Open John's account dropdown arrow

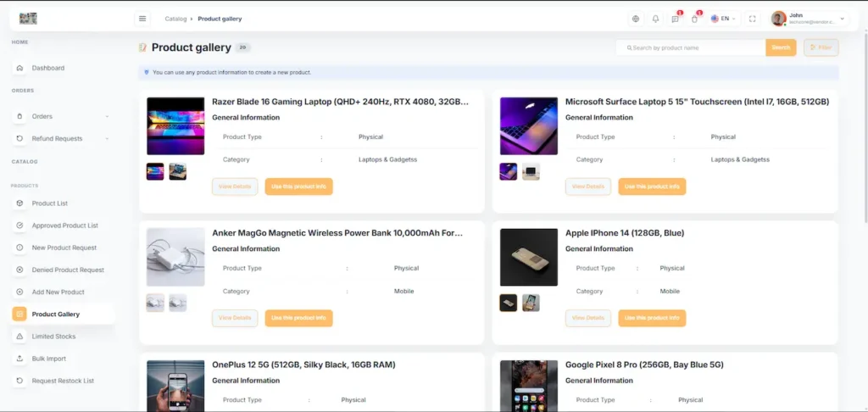(x=842, y=19)
